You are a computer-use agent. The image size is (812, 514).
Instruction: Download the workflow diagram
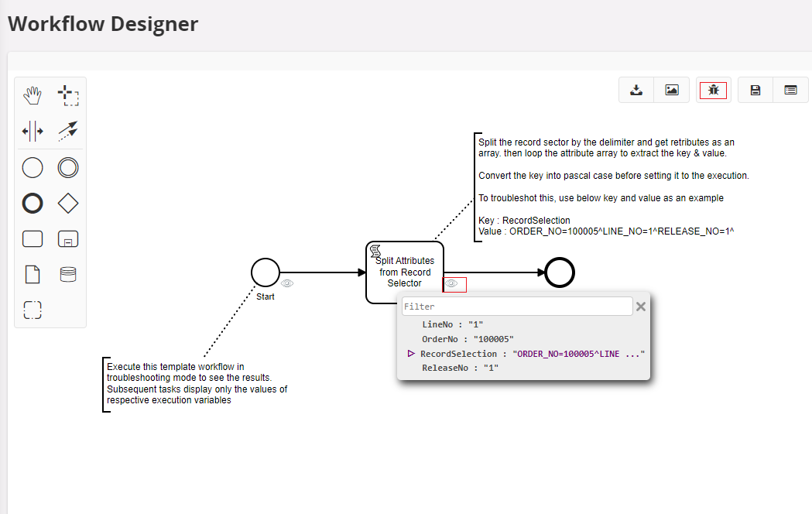pos(636,90)
